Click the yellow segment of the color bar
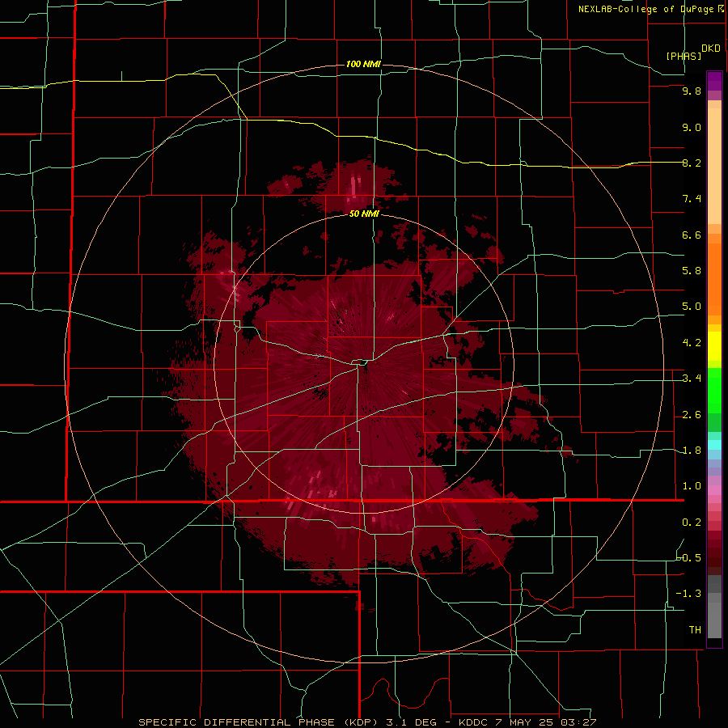 (x=714, y=346)
